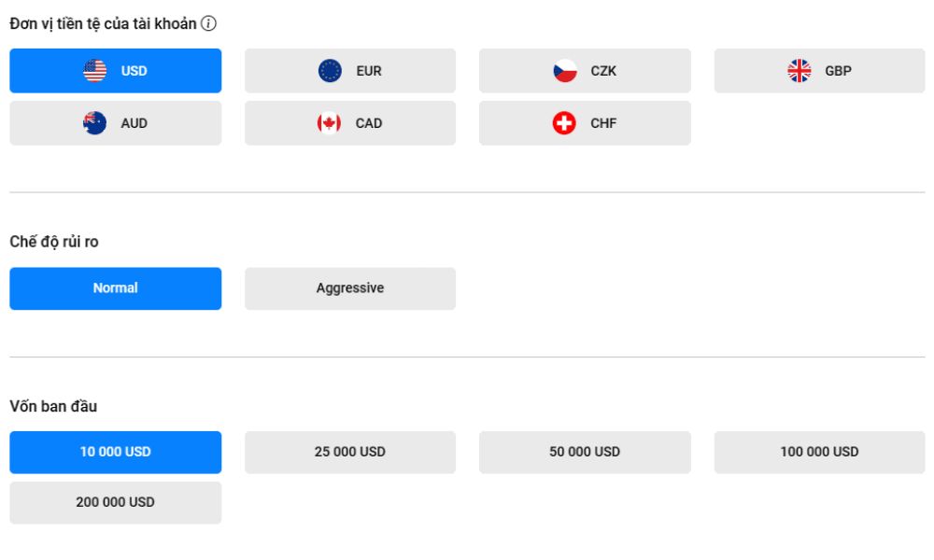Set account currency to EUR
Viewport: 934px width, 560px height.
pos(368,71)
